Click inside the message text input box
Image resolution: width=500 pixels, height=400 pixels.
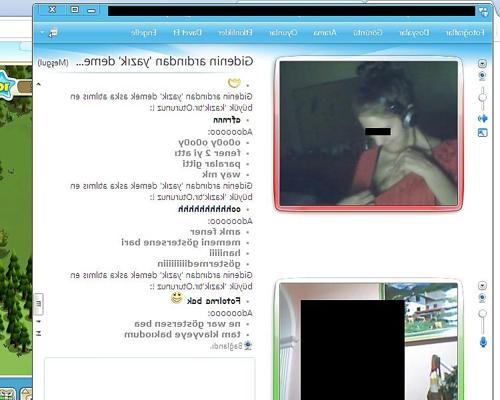click(150, 378)
